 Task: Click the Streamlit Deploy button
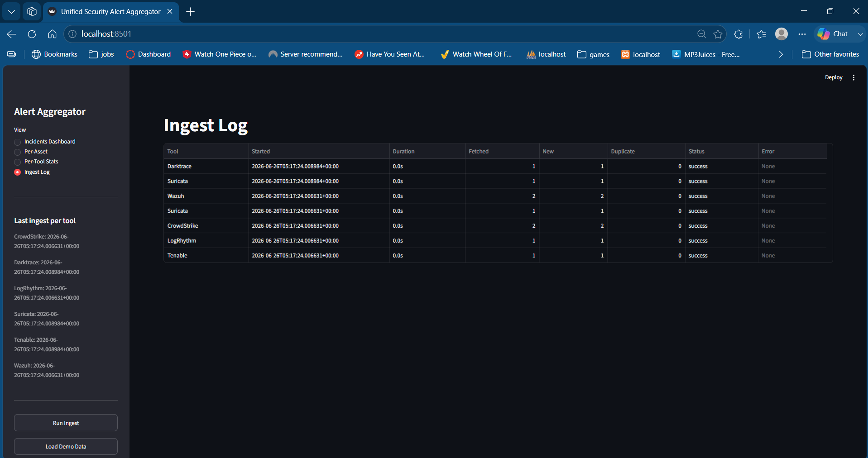coord(834,77)
